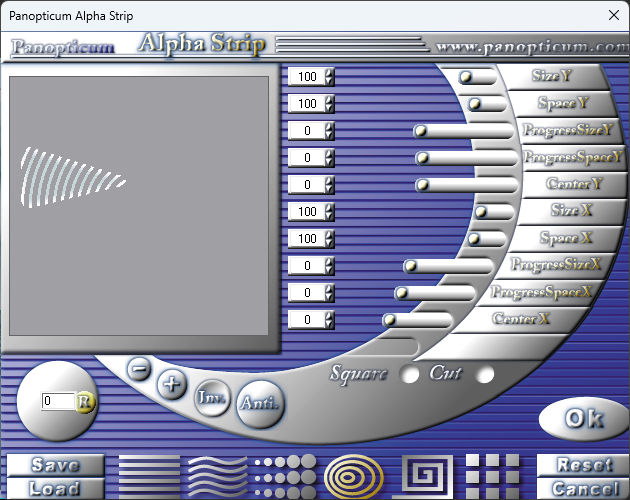Image resolution: width=630 pixels, height=500 pixels.
Task: Click the ProgressSpaceX slider knob
Action: 401,293
